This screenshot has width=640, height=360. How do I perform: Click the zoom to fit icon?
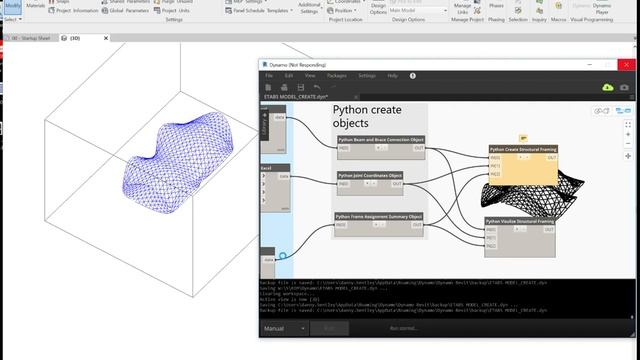pyautogui.click(x=628, y=124)
